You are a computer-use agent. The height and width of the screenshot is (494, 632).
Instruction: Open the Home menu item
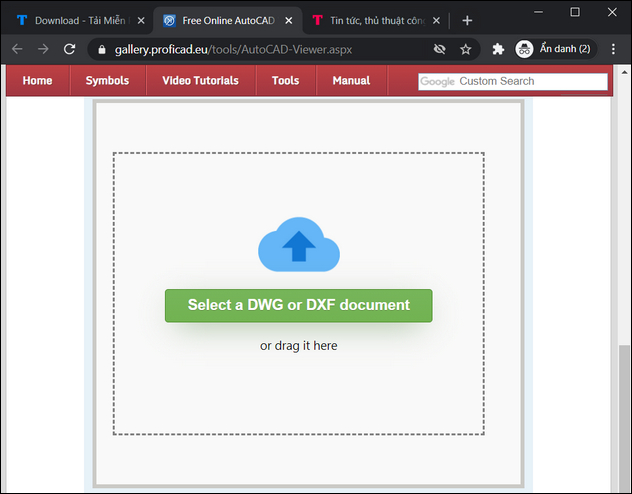pos(37,81)
